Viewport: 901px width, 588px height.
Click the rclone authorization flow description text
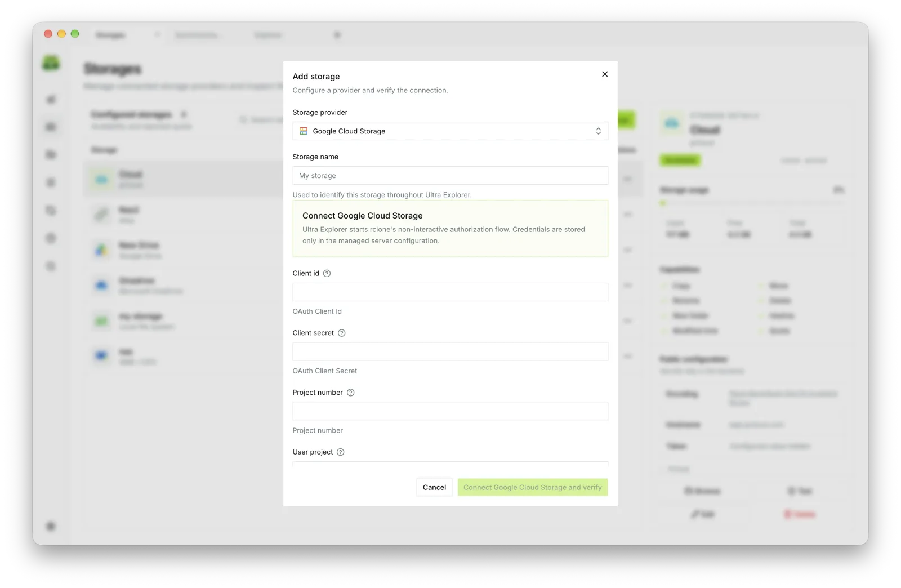(444, 235)
